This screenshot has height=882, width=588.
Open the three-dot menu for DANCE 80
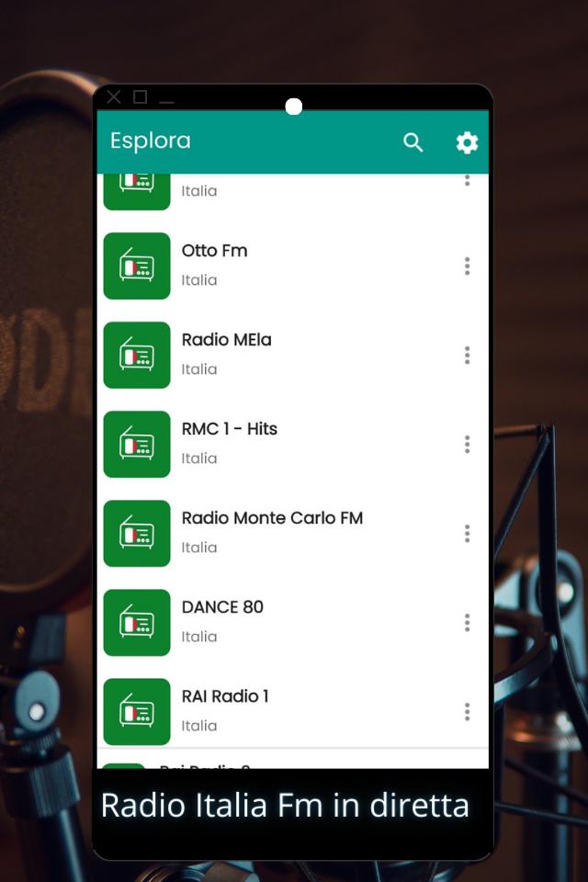pos(467,623)
